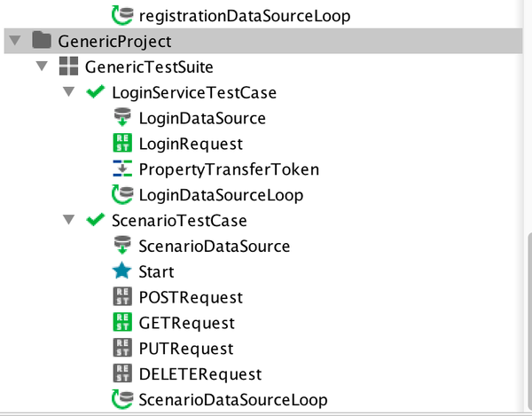This screenshot has width=532, height=416.
Task: Click the green checkmark on LoginServiceTestCase
Action: tap(95, 92)
